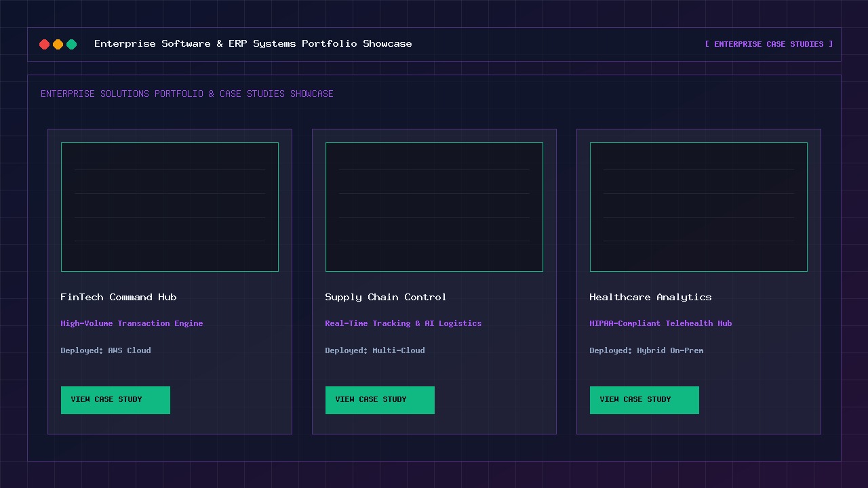The image size is (868, 488).
Task: Click the Real-Time Tracking & AI Logistics subtitle
Action: point(403,323)
